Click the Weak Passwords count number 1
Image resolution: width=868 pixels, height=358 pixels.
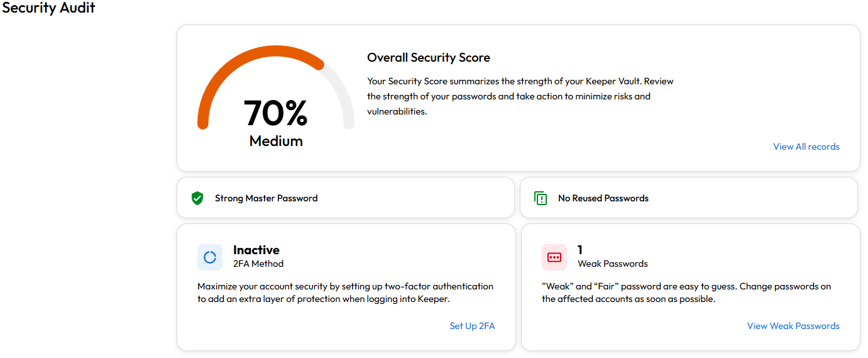580,250
